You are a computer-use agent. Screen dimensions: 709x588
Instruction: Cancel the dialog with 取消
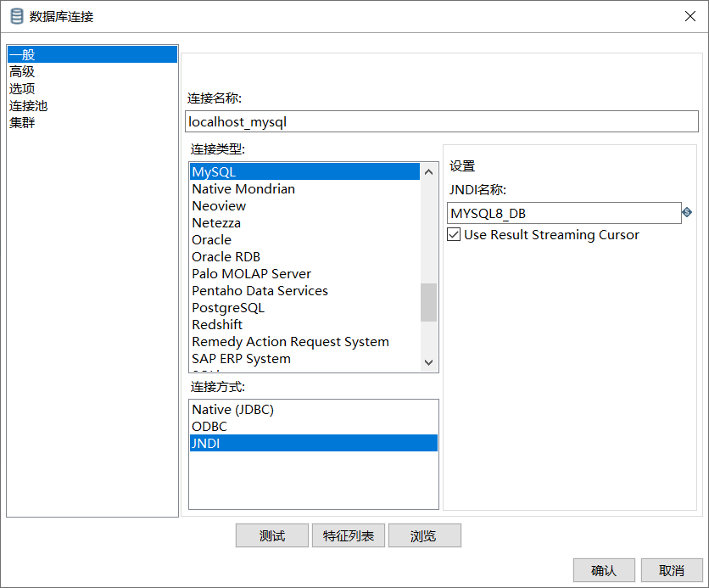672,570
